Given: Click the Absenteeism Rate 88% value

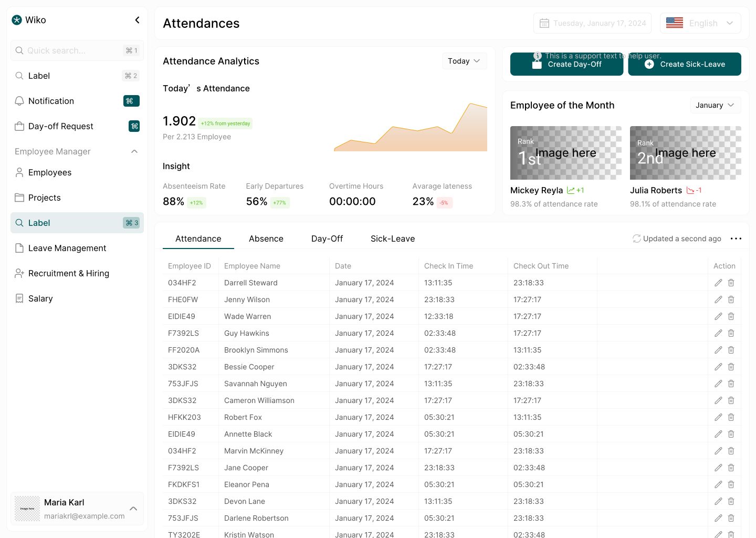Looking at the screenshot, I should click(173, 202).
